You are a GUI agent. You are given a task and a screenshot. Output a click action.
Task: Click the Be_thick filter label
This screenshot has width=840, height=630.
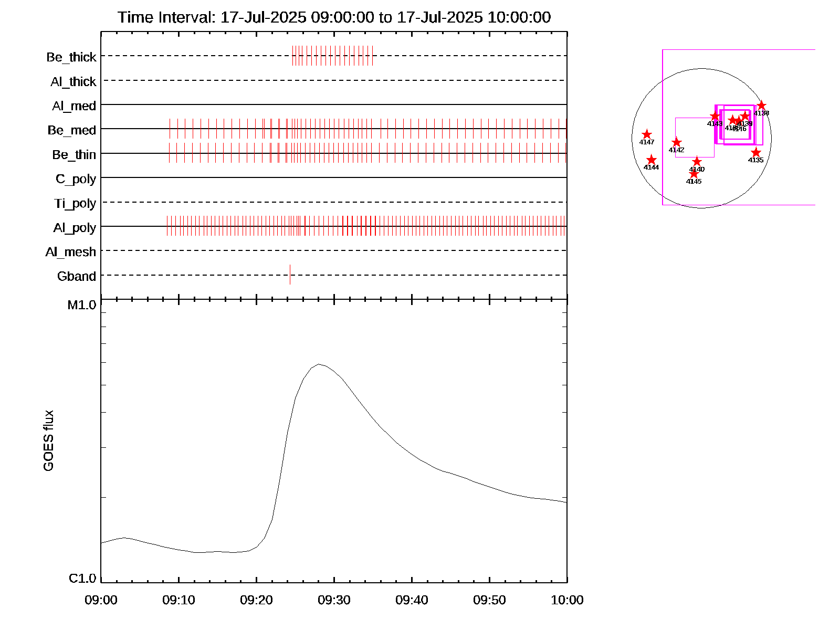pos(71,57)
